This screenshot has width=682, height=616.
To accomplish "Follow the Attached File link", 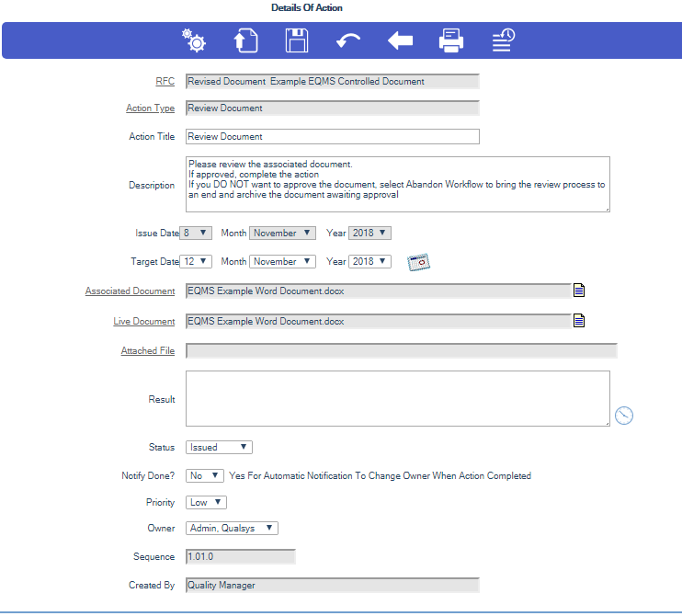I will coord(148,350).
